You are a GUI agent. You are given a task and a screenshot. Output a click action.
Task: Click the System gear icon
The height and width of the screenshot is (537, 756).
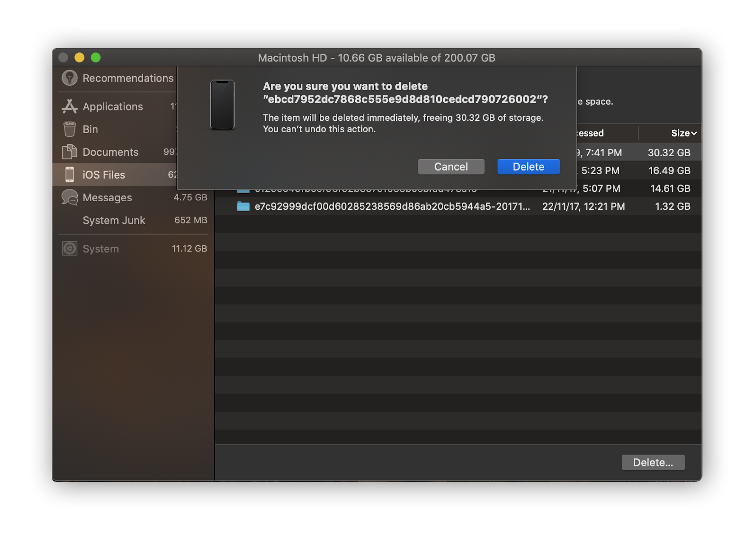click(x=69, y=249)
